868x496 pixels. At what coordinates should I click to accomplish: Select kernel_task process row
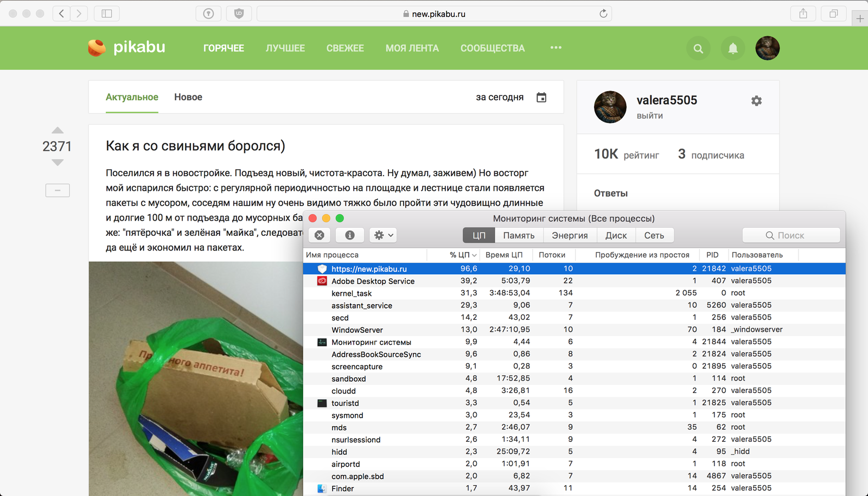(574, 293)
